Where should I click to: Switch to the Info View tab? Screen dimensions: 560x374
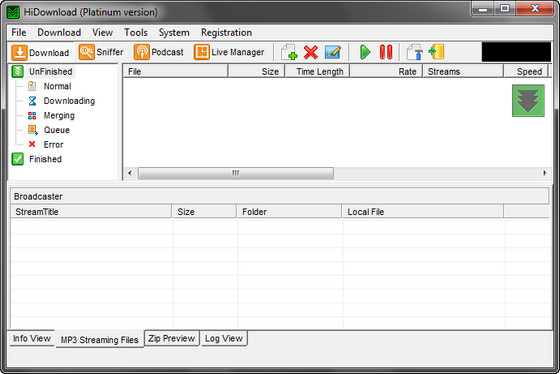click(x=32, y=338)
